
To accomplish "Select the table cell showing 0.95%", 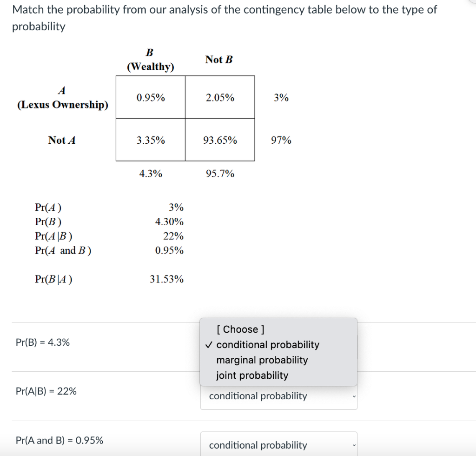I will pos(150,96).
